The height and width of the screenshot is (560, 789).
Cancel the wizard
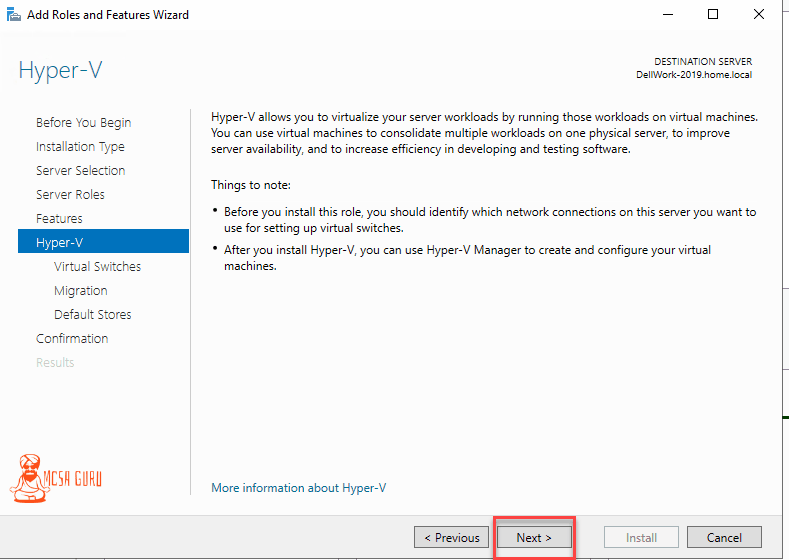[724, 537]
